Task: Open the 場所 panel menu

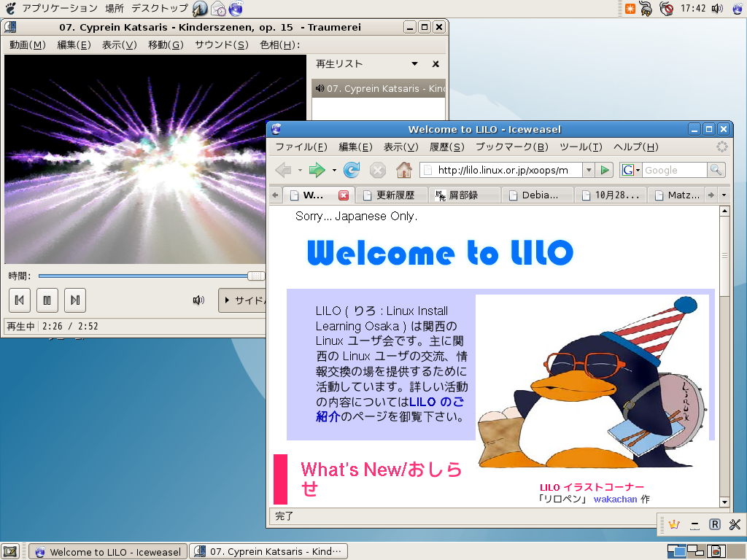Action: tap(115, 8)
